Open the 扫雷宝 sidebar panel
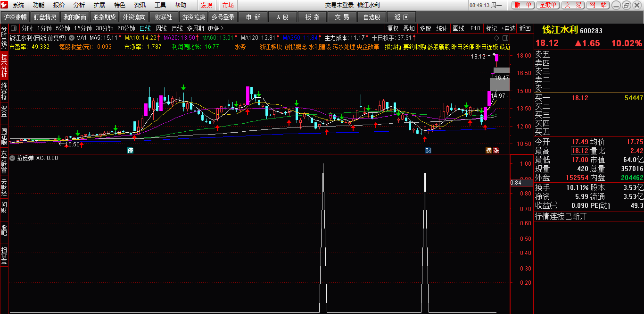 tap(4, 255)
